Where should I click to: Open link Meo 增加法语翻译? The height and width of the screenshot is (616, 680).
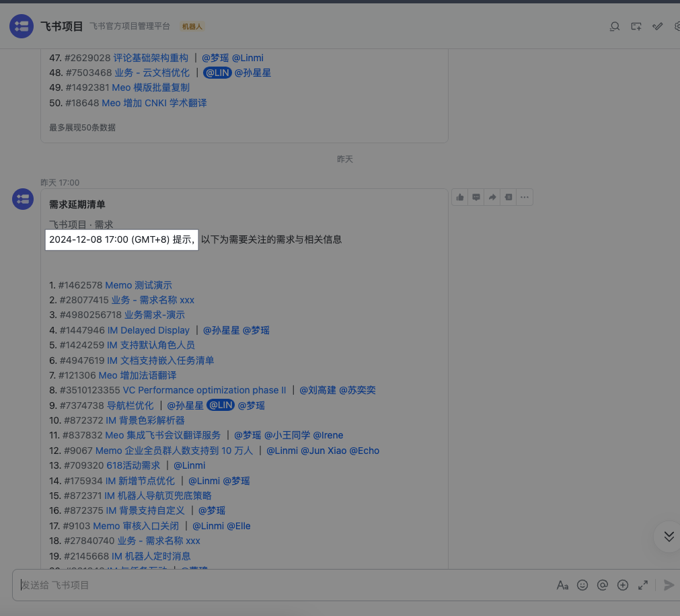coord(137,375)
